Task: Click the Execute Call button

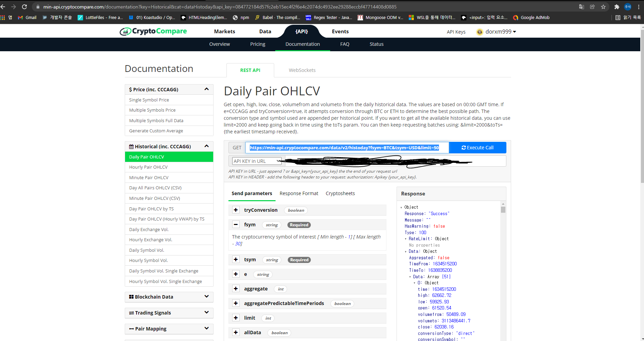Action: tap(478, 148)
